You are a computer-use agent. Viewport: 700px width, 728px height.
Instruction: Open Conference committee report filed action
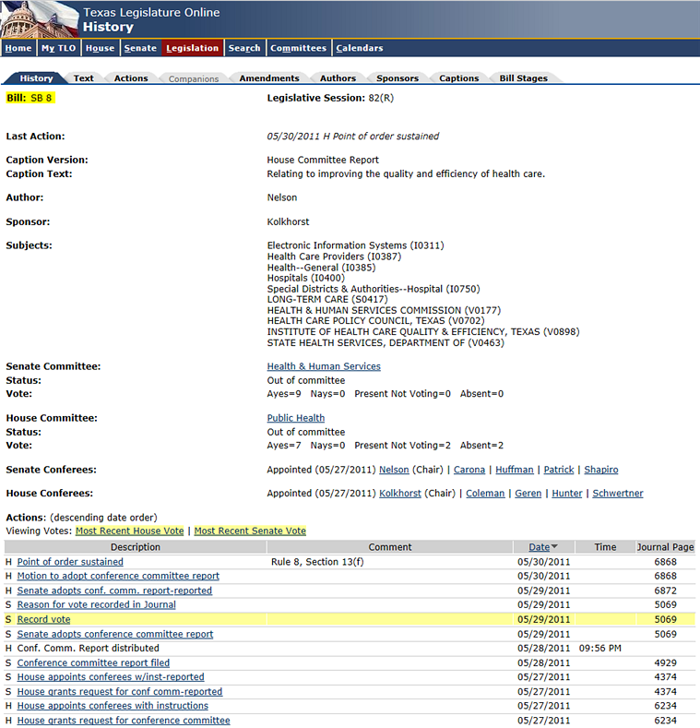point(93,662)
